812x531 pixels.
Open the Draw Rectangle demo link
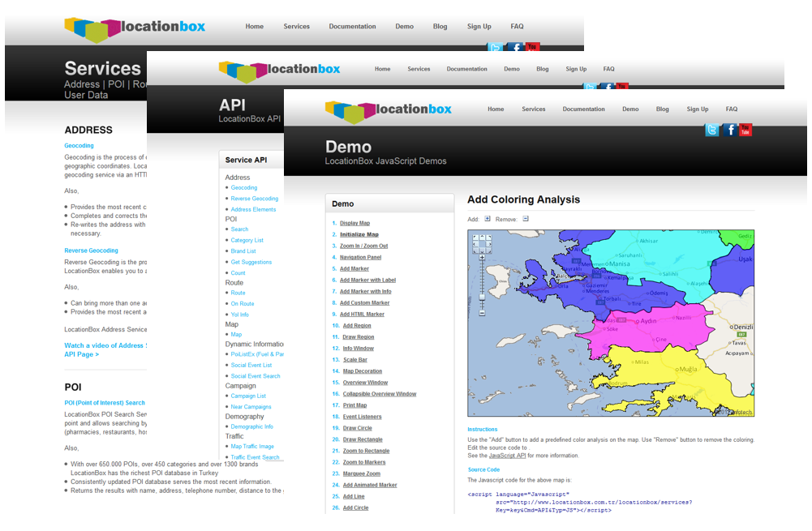(363, 439)
